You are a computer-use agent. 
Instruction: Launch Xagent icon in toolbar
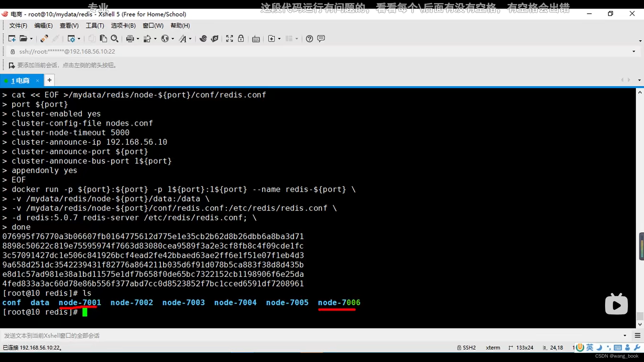tap(215, 39)
